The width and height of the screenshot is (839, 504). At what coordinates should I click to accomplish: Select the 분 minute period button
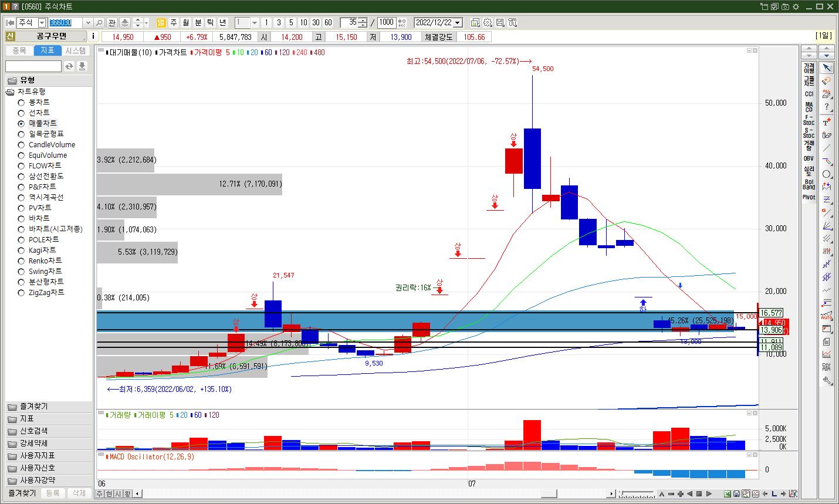(198, 23)
